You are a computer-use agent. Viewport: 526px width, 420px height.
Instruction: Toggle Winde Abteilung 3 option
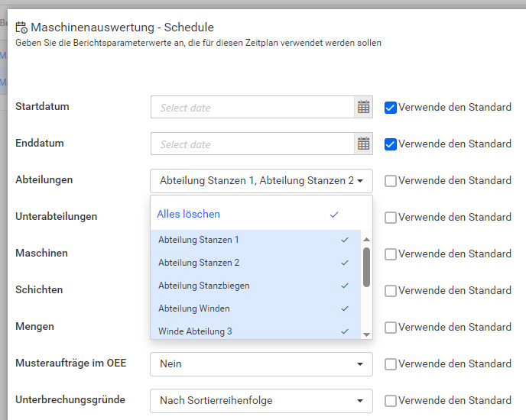pyautogui.click(x=252, y=331)
